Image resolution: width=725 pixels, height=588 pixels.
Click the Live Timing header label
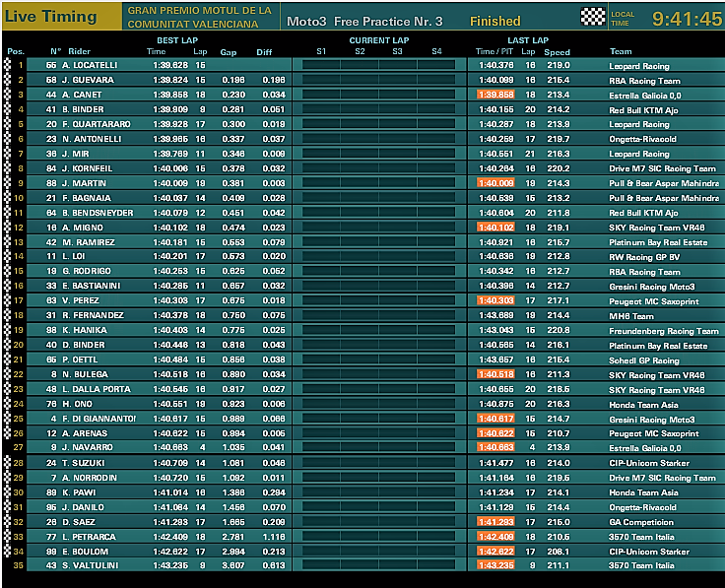pos(51,16)
